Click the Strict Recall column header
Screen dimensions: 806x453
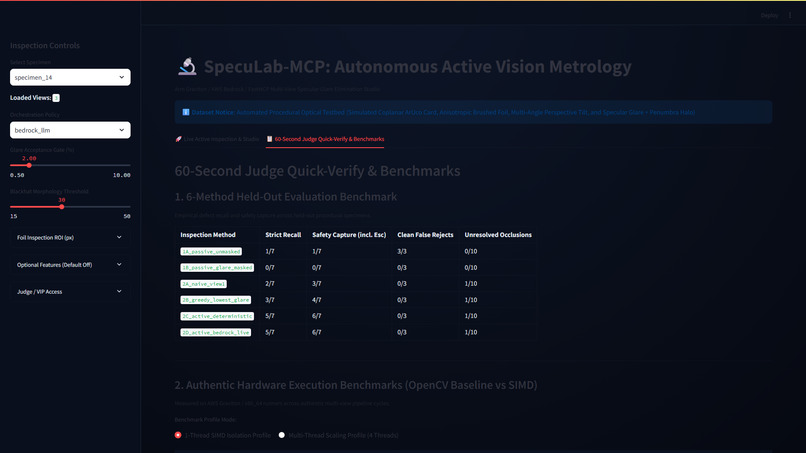283,234
